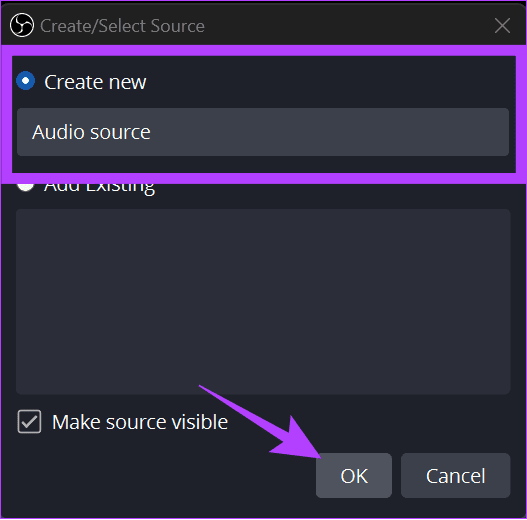This screenshot has width=527, height=520.
Task: Click into the Audio source name field
Action: (x=263, y=132)
